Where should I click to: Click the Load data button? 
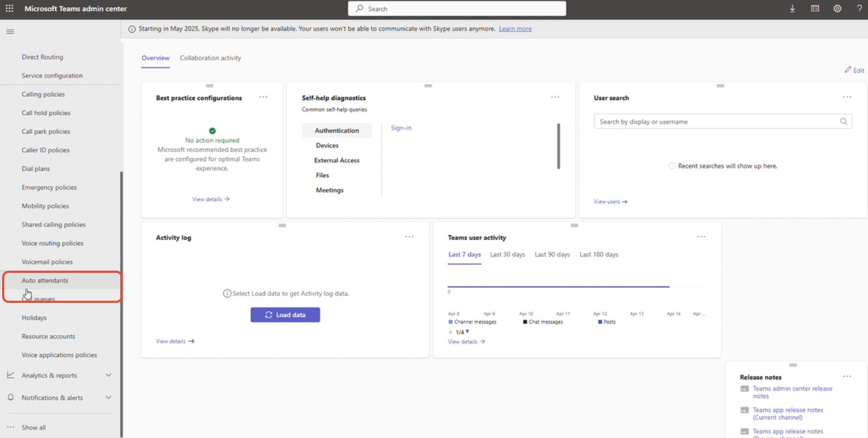pyautogui.click(x=285, y=315)
